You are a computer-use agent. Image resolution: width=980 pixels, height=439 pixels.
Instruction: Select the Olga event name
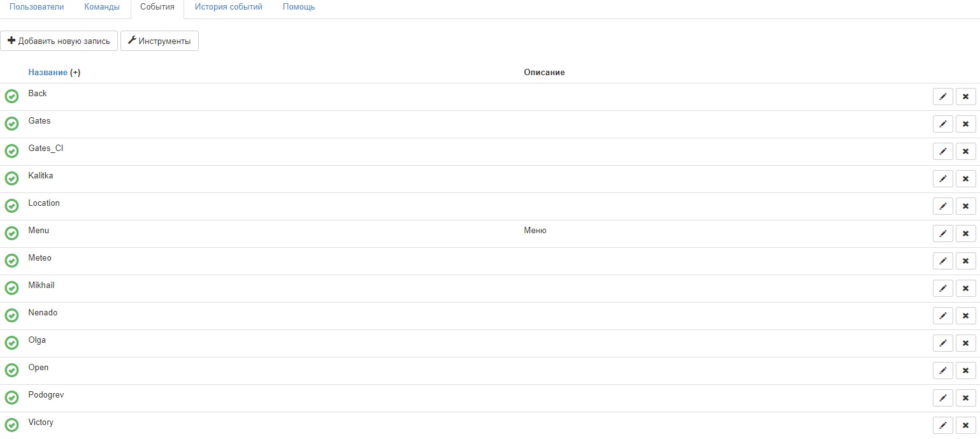tap(37, 340)
